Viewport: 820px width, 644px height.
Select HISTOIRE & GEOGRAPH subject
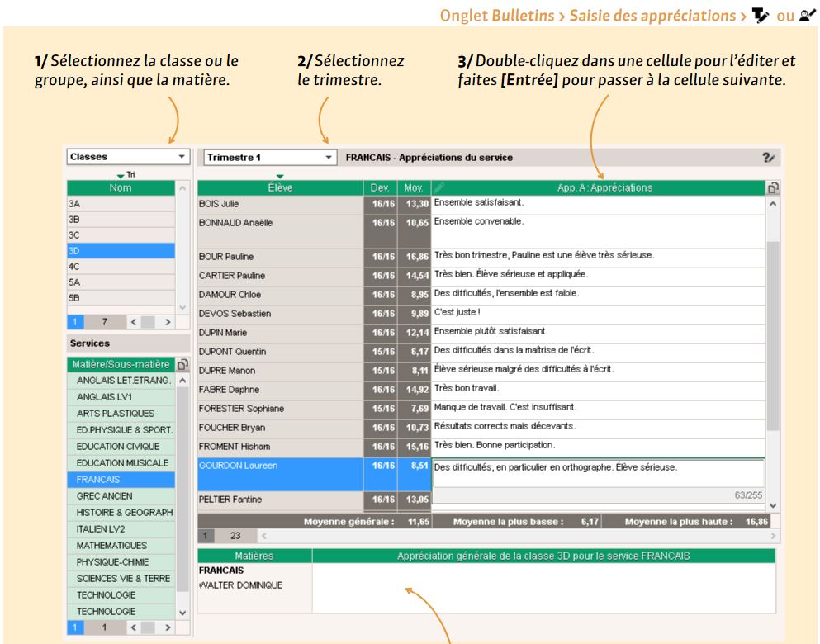(x=124, y=513)
